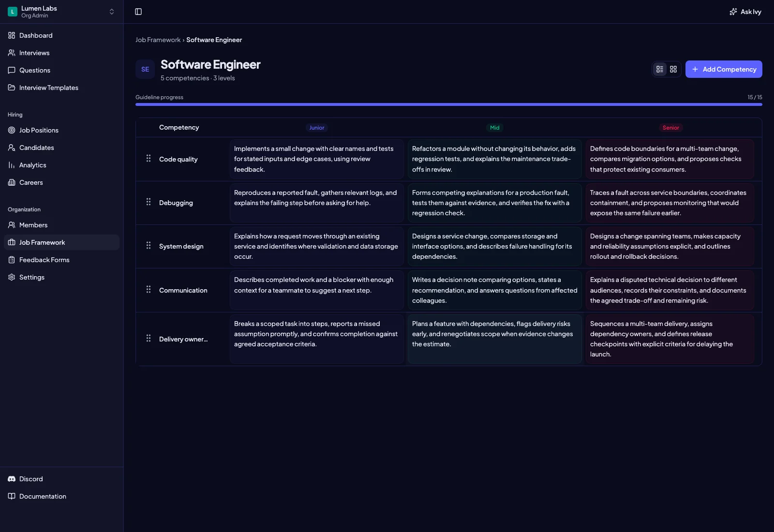
Task: Open the Senior guideline for Delivery ownership
Action: [x=670, y=339]
